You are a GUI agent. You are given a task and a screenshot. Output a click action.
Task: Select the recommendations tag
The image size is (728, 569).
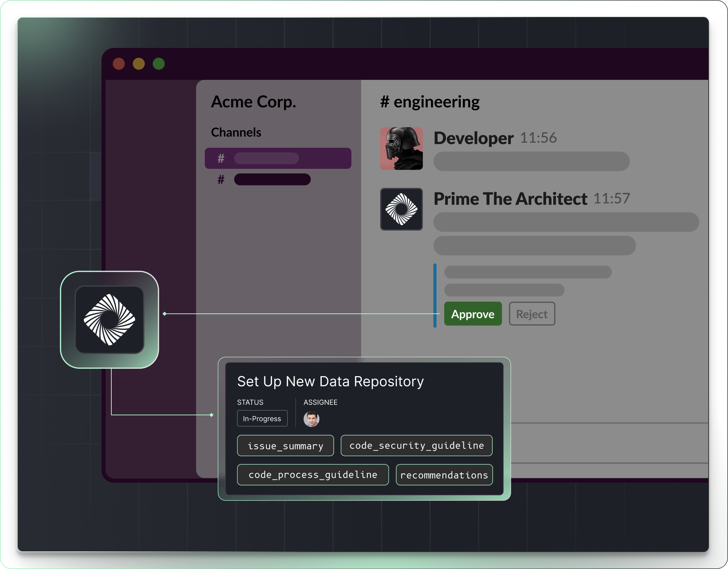444,475
